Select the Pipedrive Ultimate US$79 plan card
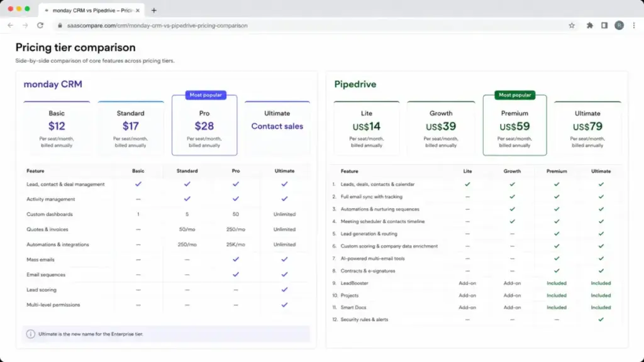The image size is (644, 362). [x=587, y=128]
